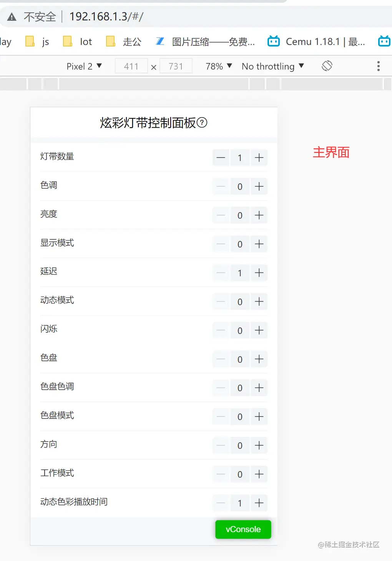392x561 pixels.
Task: Click the help icon beside 炫彩灯带控制面板 title
Action: coord(202,123)
